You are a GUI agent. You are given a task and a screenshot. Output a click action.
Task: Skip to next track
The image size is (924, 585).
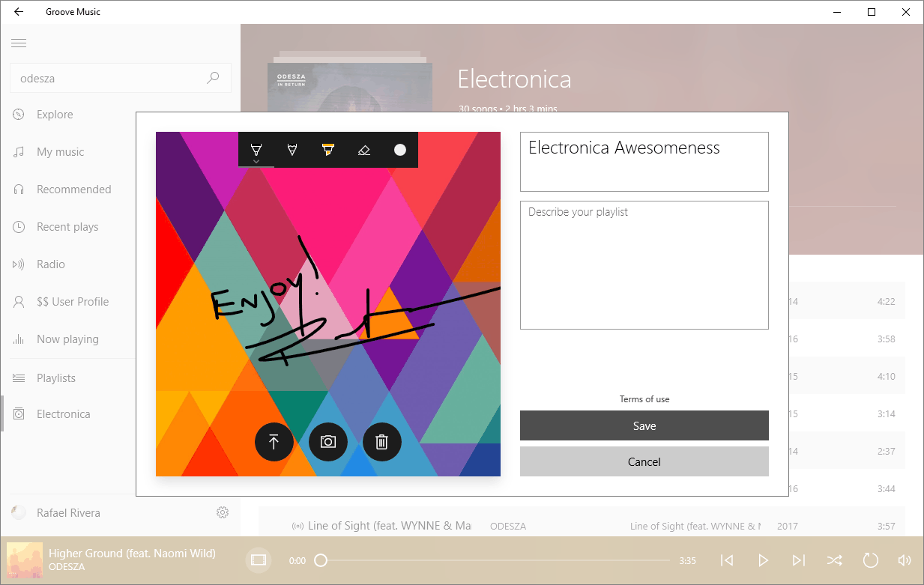(x=799, y=560)
